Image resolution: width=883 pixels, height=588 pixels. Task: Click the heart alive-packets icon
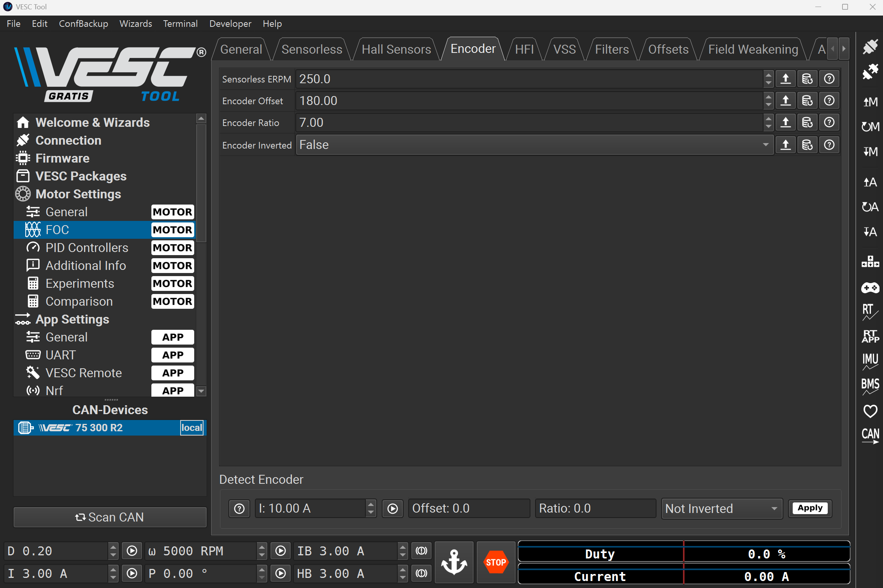click(x=870, y=411)
